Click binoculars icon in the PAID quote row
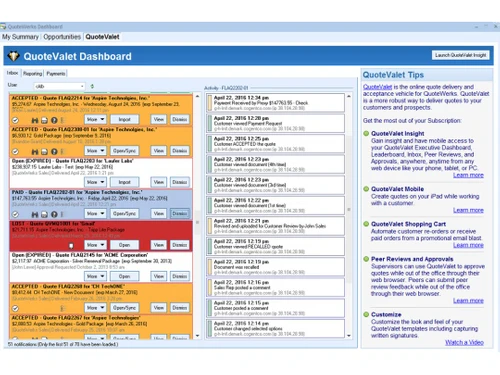Viewport: 500px width, 375px height. click(x=35, y=214)
